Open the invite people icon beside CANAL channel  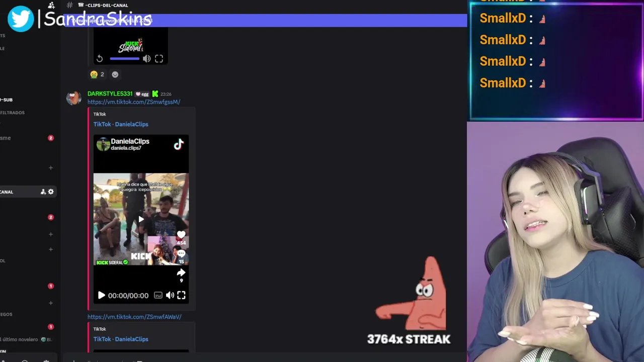(43, 192)
